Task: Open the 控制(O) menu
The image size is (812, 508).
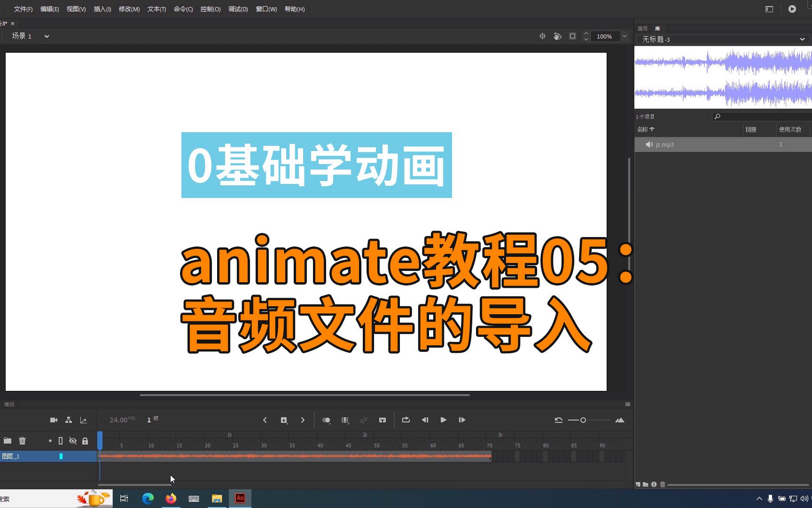Action: point(211,9)
